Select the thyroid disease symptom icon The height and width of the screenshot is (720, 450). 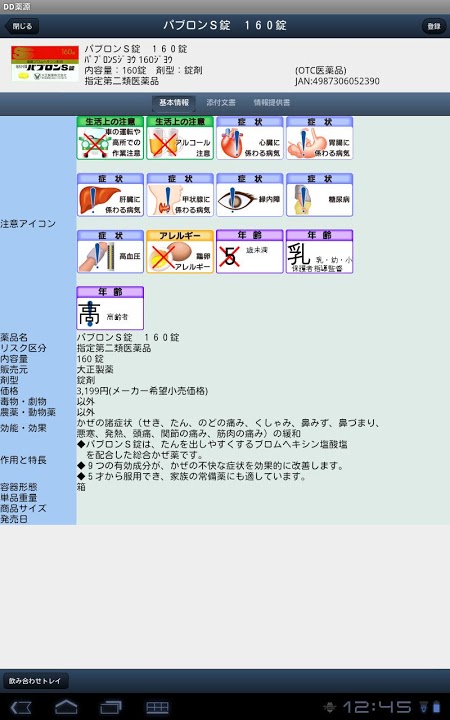pyautogui.click(x=180, y=195)
